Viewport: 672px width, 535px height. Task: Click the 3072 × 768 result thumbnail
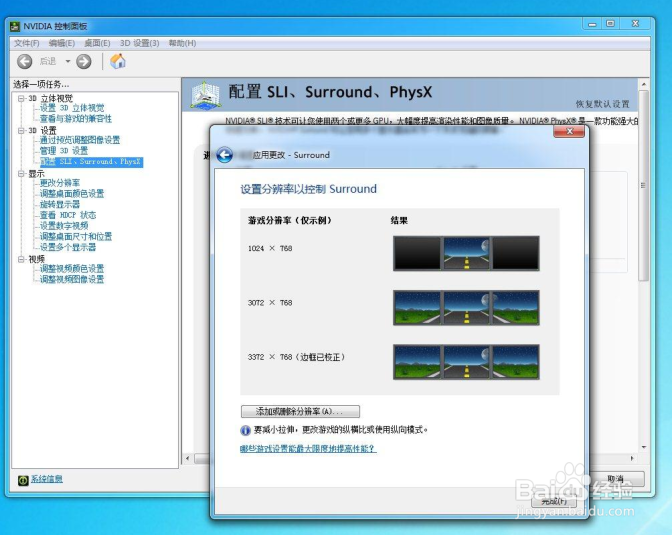(x=466, y=308)
